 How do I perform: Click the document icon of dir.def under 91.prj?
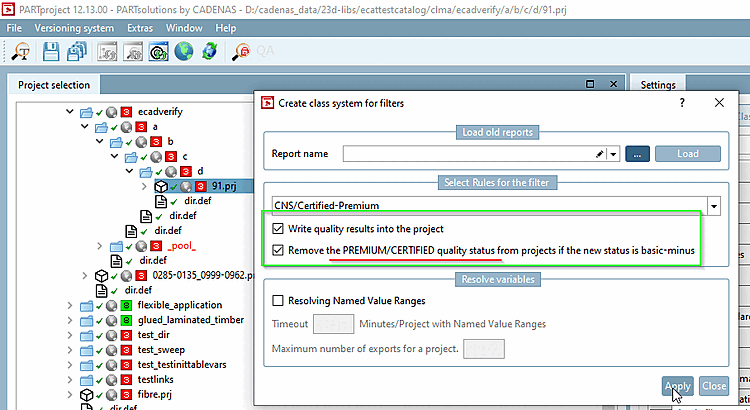[161, 201]
